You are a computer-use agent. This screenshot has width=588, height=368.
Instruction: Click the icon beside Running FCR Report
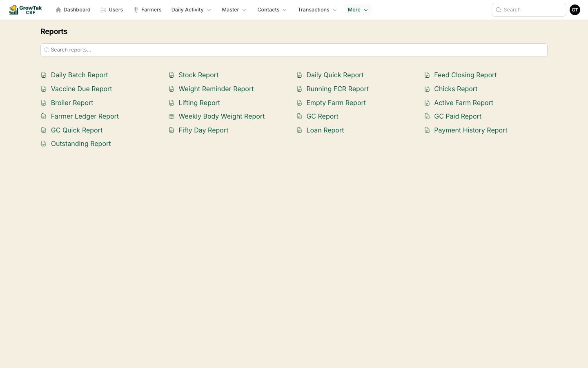[x=299, y=89]
